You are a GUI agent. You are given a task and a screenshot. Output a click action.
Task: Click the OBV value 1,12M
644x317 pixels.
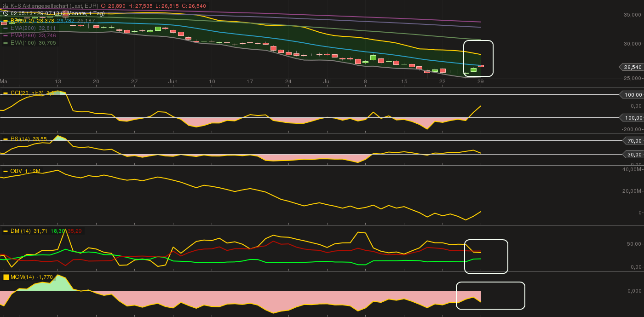[32, 171]
